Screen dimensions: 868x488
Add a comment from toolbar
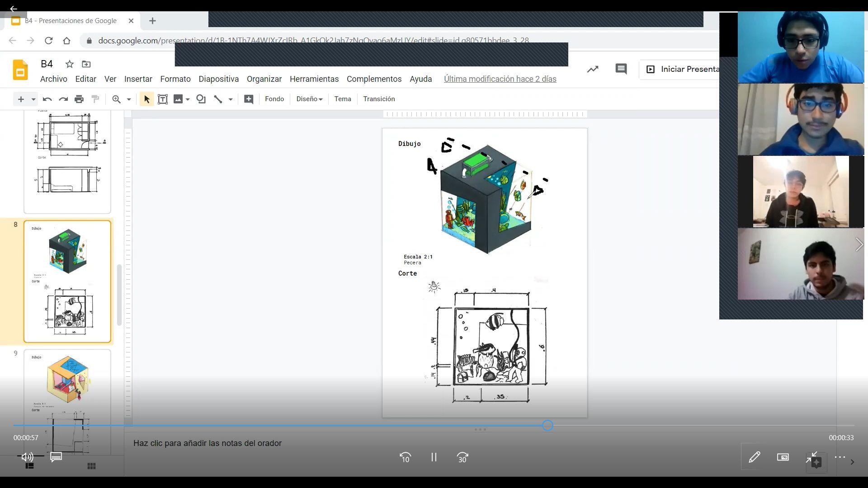(249, 99)
